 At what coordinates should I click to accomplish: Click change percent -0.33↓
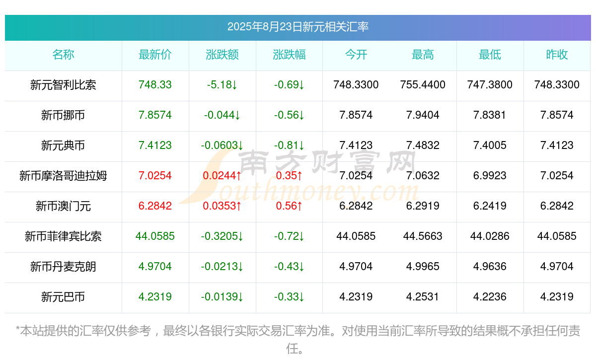click(289, 297)
